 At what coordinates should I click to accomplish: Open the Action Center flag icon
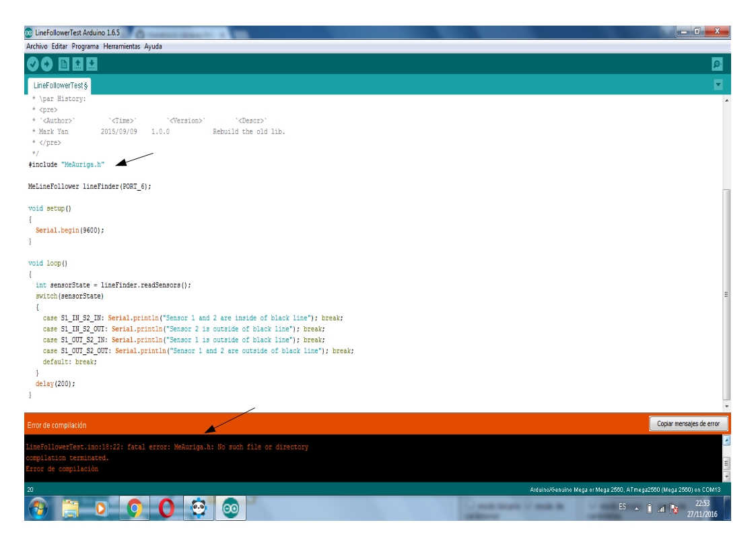pos(674,509)
